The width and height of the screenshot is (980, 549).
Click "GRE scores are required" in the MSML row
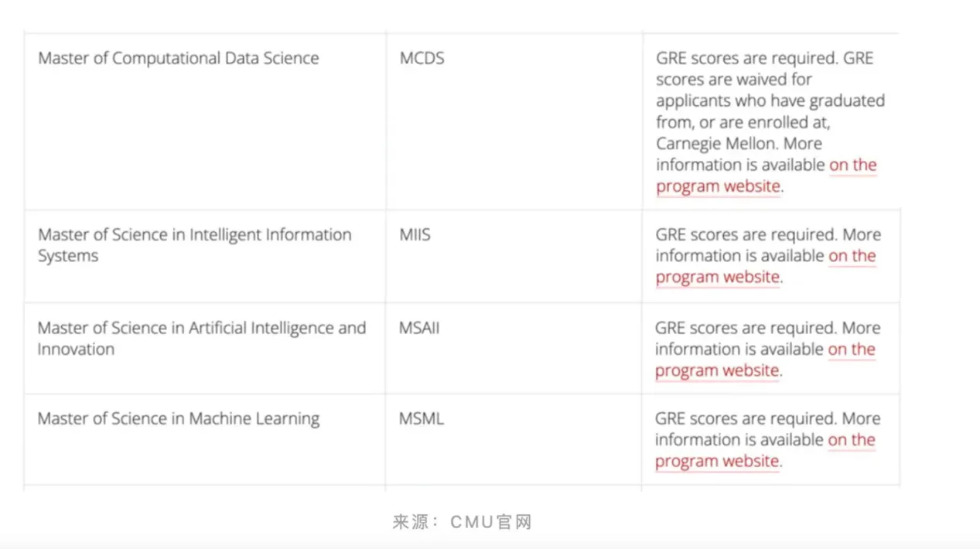[x=745, y=418]
